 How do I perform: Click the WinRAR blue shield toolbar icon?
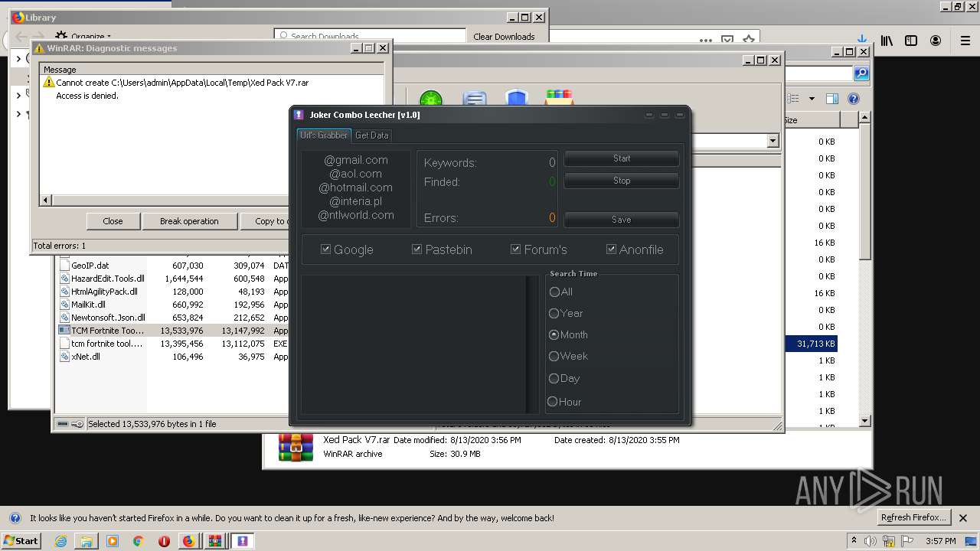pos(517,99)
